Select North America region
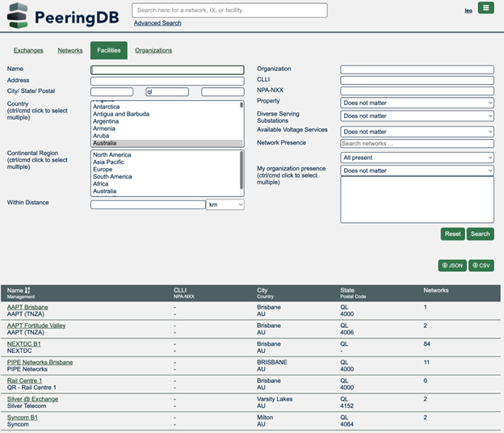The image size is (504, 433). (111, 155)
